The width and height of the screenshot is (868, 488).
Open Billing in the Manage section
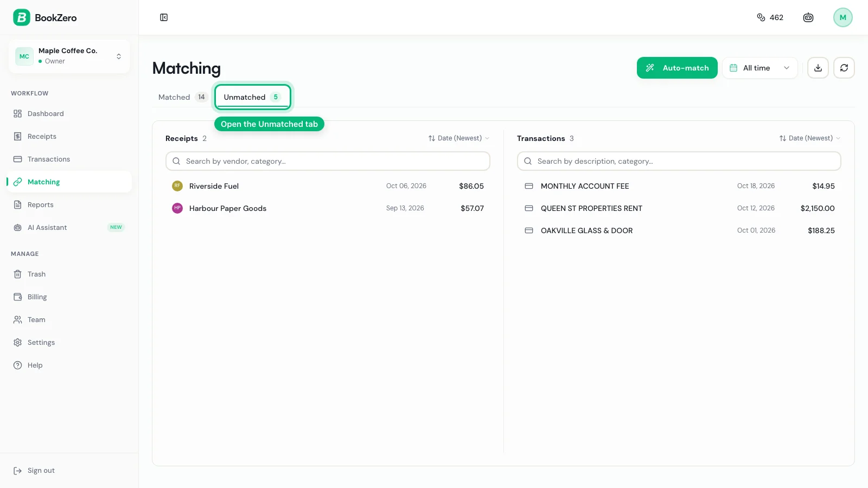[69, 297]
